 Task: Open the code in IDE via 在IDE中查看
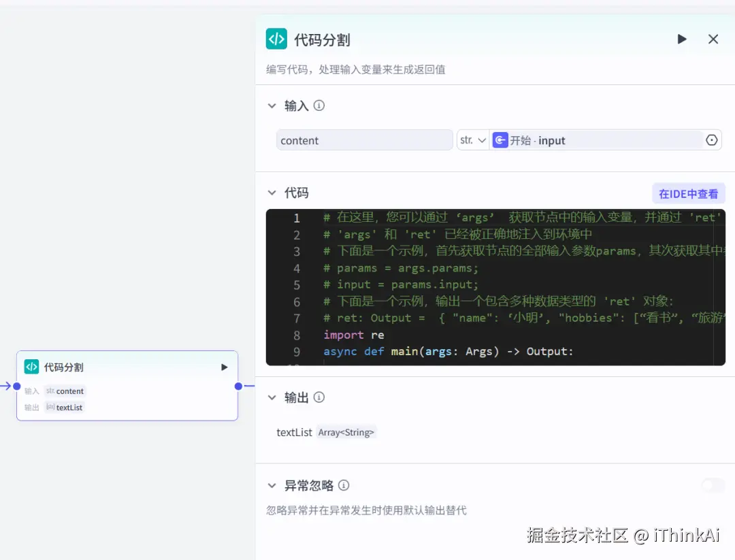pyautogui.click(x=688, y=193)
